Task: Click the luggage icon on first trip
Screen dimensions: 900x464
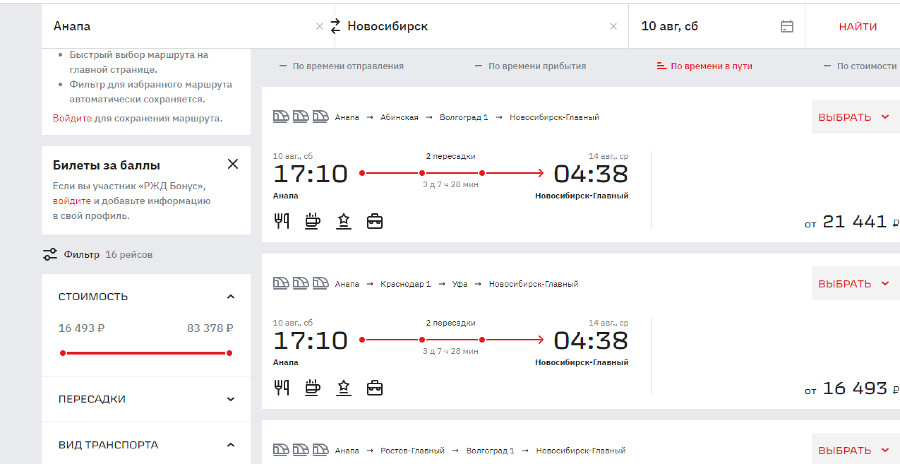Action: 374,221
